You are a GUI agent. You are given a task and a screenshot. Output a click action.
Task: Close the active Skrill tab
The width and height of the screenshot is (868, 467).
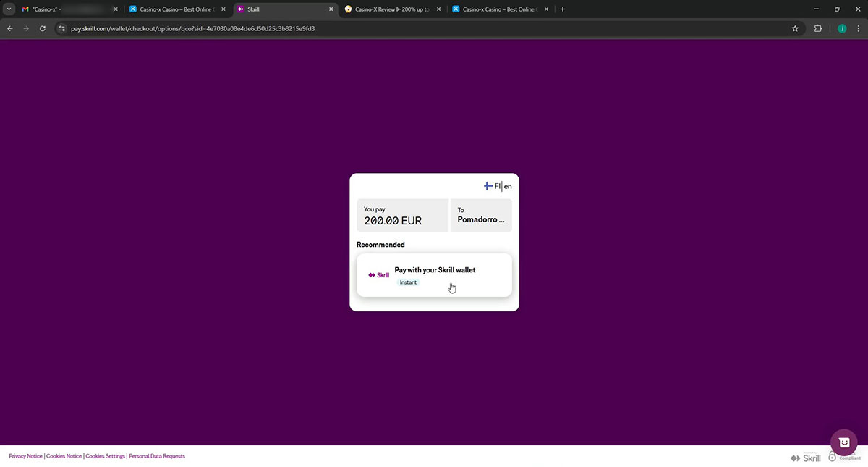(331, 9)
